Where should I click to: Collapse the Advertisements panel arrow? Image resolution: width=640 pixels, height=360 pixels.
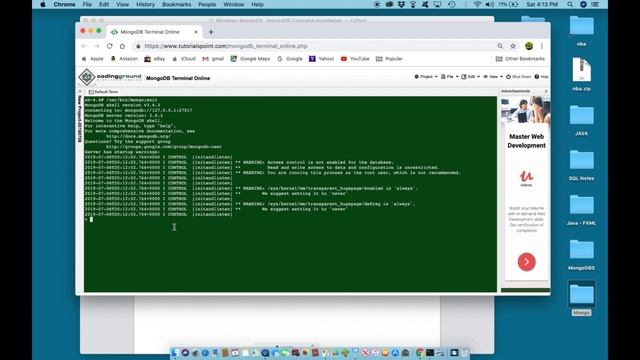click(x=546, y=91)
